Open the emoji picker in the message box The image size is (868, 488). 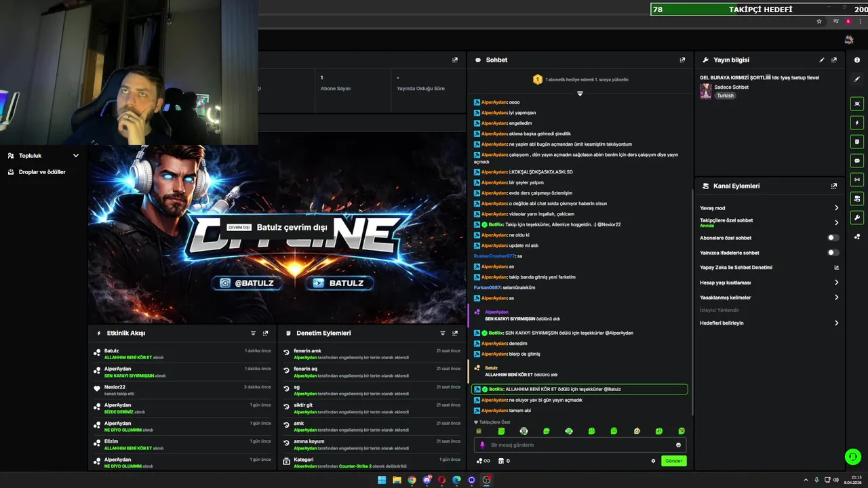(678, 445)
